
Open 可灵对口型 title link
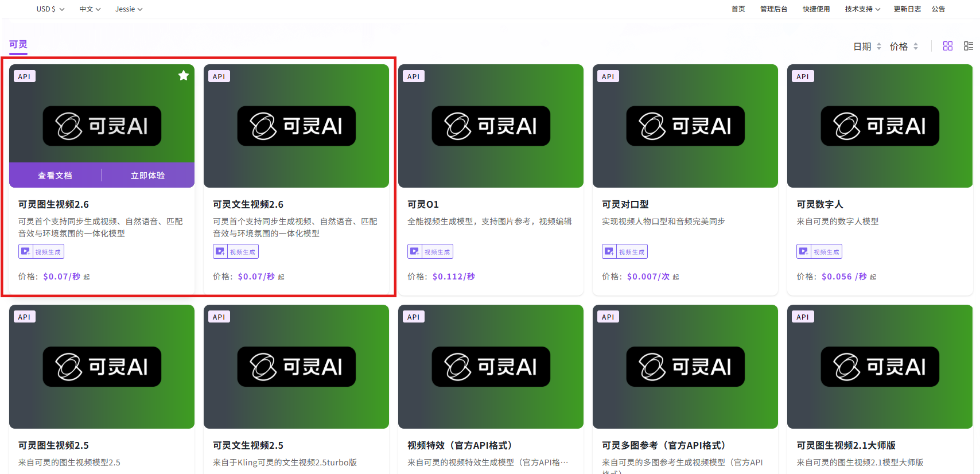pos(625,204)
